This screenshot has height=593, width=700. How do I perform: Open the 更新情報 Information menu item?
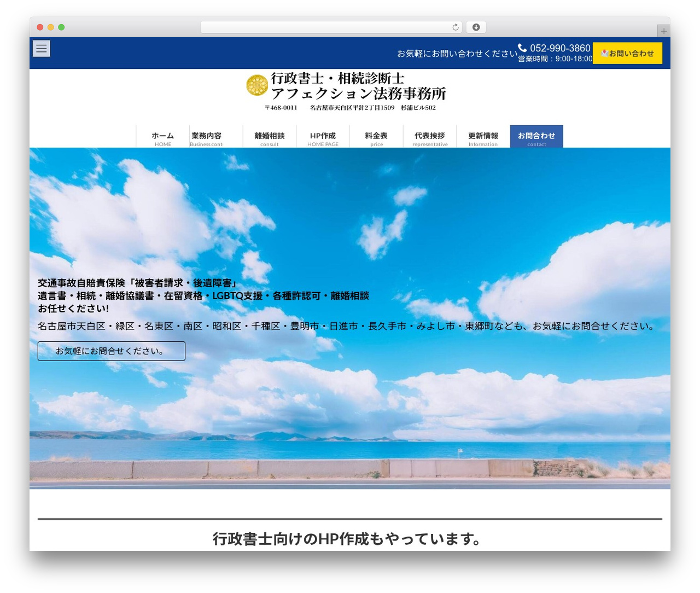(483, 137)
